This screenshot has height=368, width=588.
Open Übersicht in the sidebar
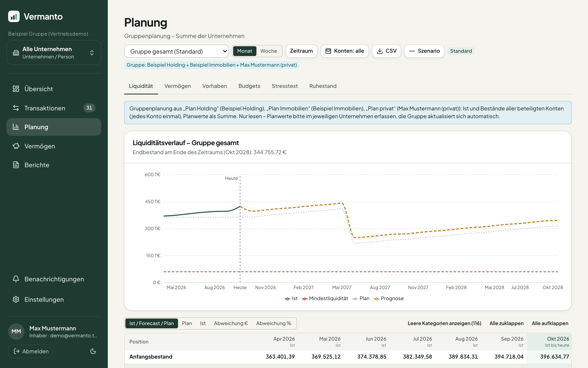point(54,89)
